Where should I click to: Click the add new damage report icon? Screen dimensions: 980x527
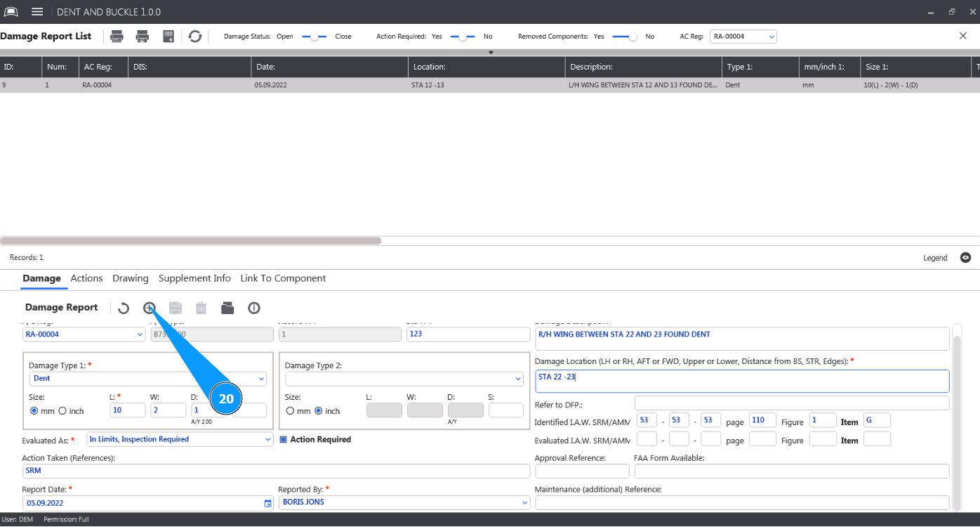click(149, 308)
